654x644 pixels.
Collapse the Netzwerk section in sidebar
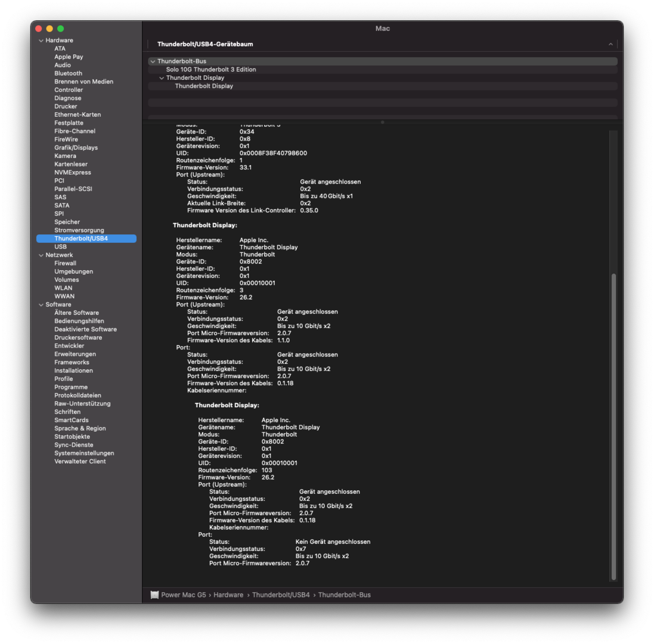coord(41,255)
